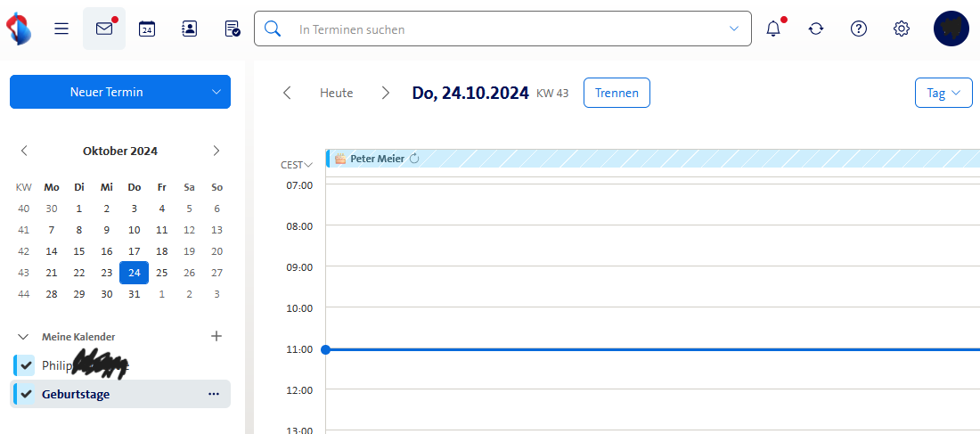
Task: Open the notifications bell
Action: coord(773,29)
